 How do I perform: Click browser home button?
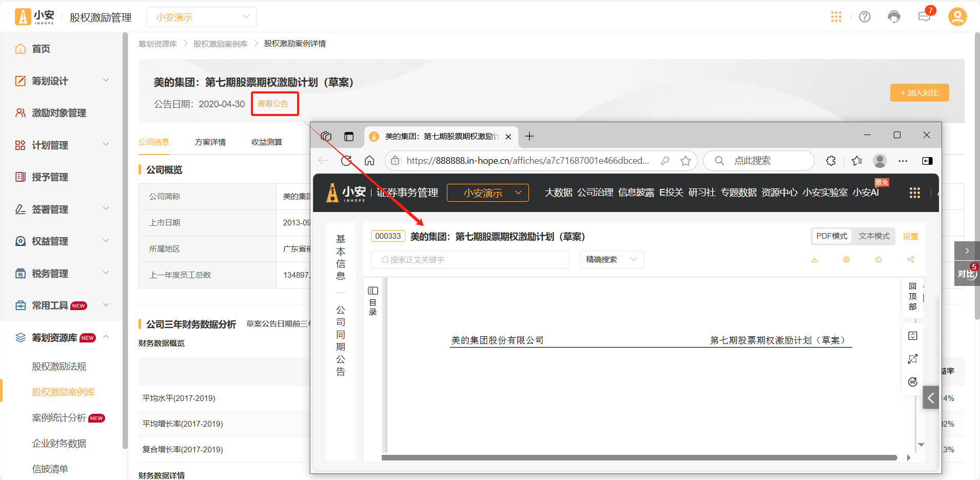369,161
